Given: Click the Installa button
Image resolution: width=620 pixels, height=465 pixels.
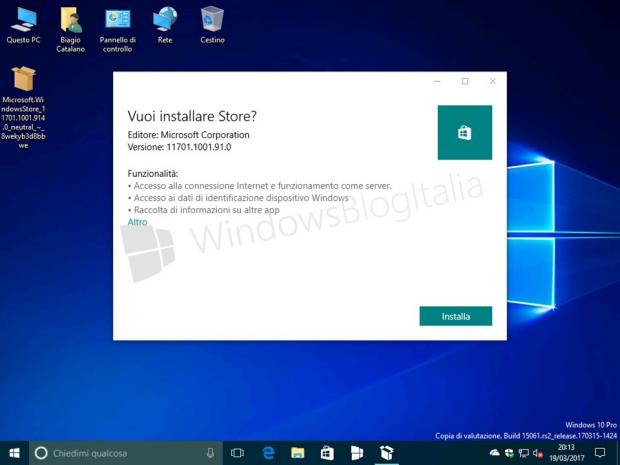Looking at the screenshot, I should click(455, 316).
